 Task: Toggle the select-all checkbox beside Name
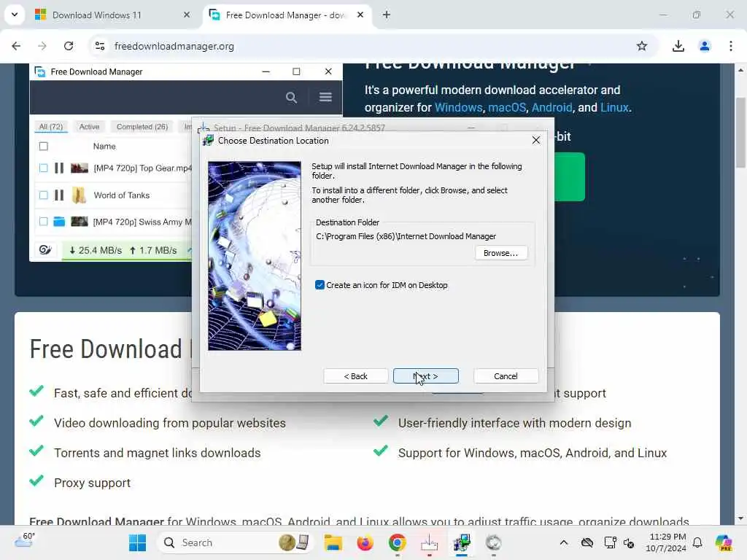[x=43, y=146]
